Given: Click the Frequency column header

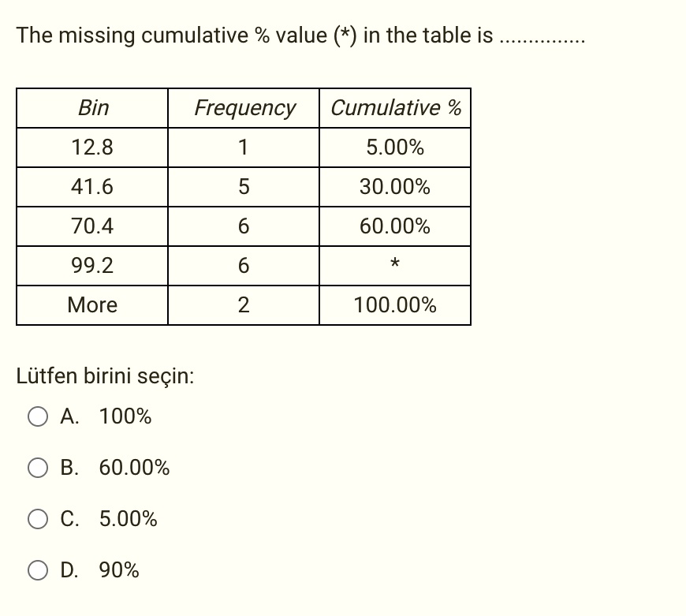Looking at the screenshot, I should [244, 108].
